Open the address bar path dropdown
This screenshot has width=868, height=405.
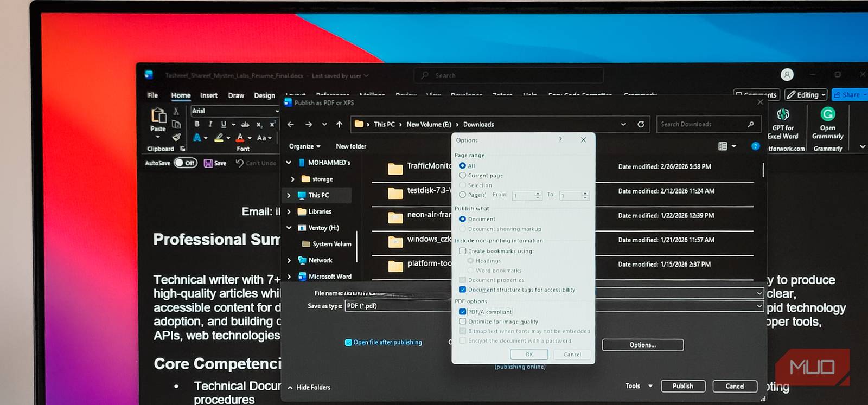click(x=623, y=124)
